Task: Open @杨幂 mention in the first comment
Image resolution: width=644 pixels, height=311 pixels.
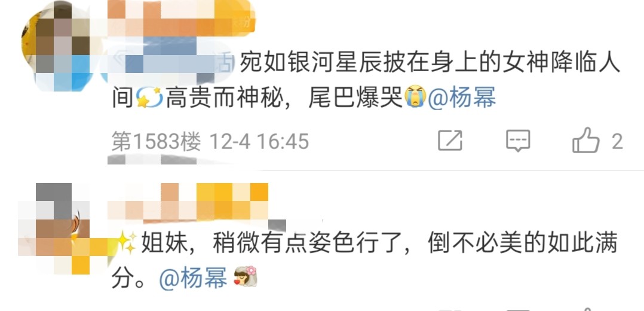Action: 462,97
